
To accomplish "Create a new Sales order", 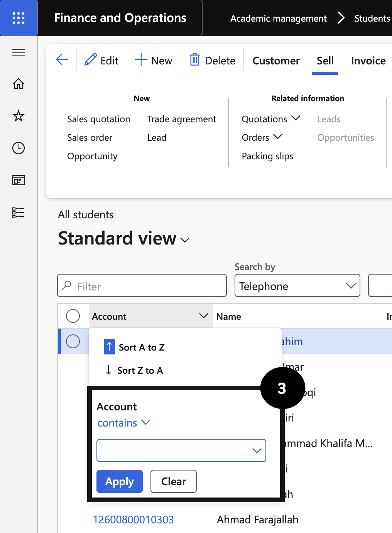I will pos(90,138).
